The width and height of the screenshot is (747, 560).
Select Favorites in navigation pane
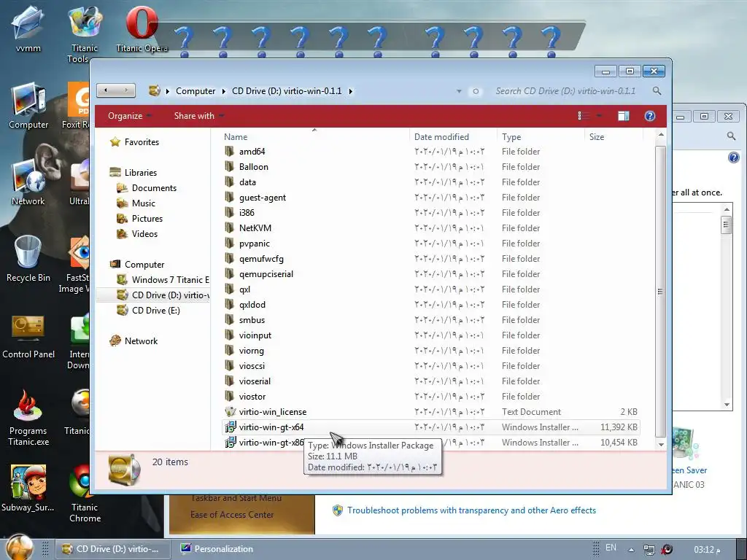pyautogui.click(x=142, y=142)
